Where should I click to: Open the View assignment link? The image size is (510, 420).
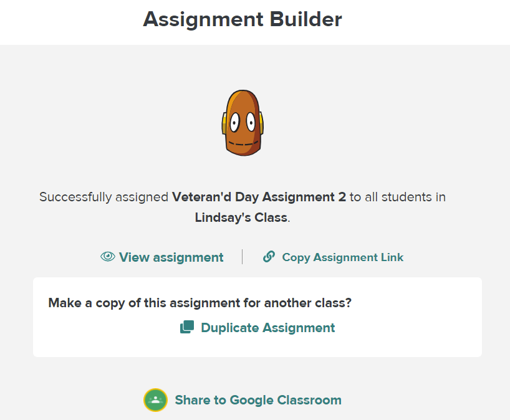[171, 257]
